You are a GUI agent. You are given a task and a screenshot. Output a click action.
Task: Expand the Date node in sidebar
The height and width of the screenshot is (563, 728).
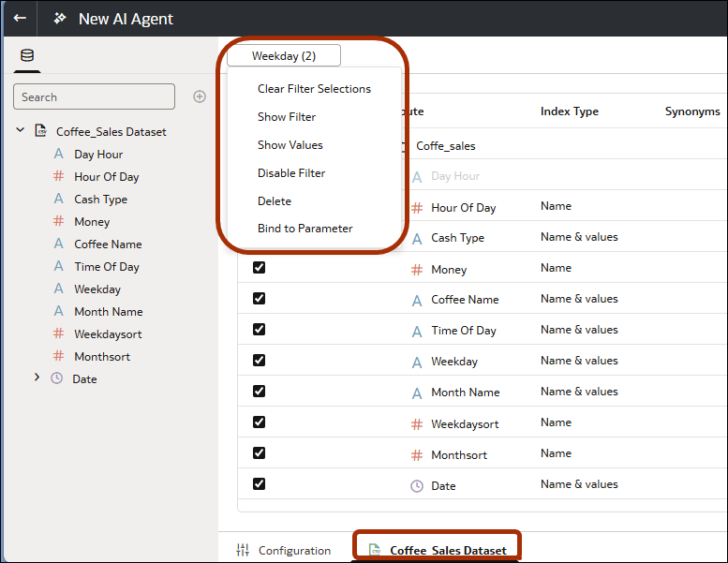37,378
